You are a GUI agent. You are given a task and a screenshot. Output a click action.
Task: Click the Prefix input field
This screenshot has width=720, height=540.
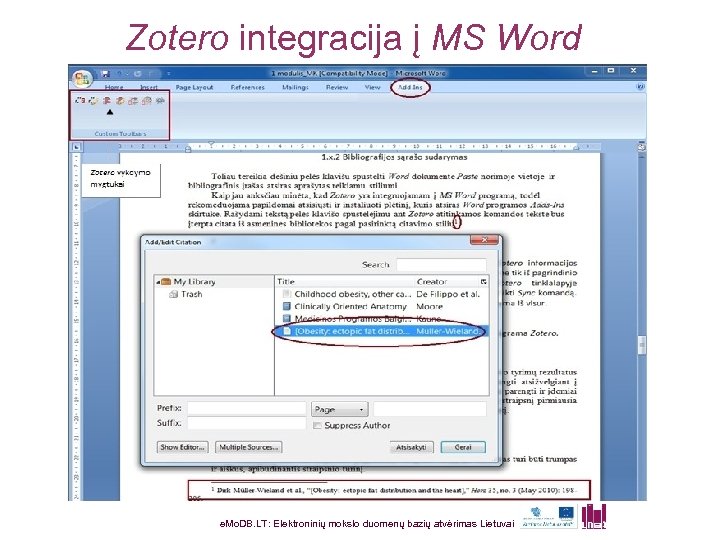click(x=247, y=408)
